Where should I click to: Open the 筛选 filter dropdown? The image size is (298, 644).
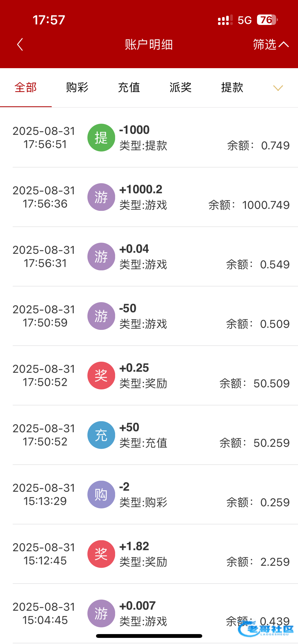pyautogui.click(x=270, y=45)
